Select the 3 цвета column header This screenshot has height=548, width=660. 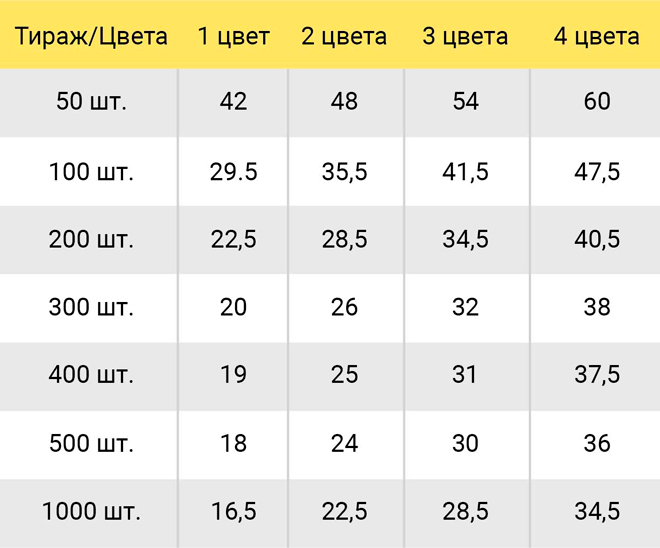[x=465, y=36]
